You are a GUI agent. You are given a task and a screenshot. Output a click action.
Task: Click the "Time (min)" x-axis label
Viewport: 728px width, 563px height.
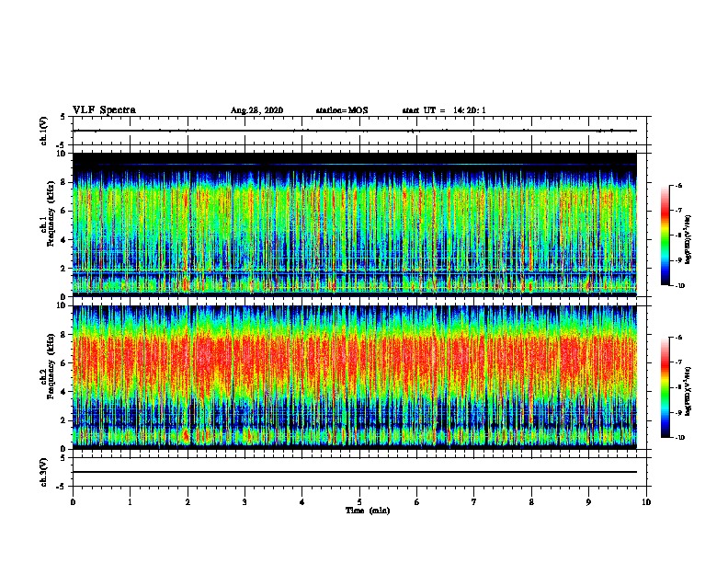coord(368,511)
